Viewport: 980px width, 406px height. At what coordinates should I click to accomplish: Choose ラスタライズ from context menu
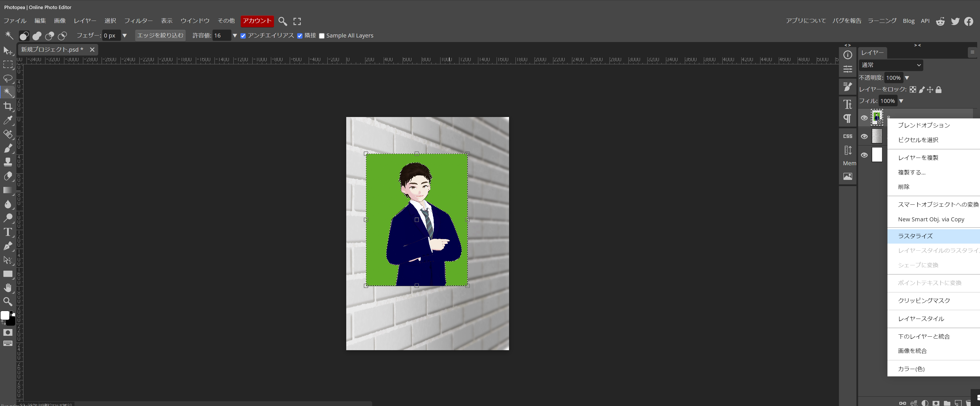pos(915,236)
